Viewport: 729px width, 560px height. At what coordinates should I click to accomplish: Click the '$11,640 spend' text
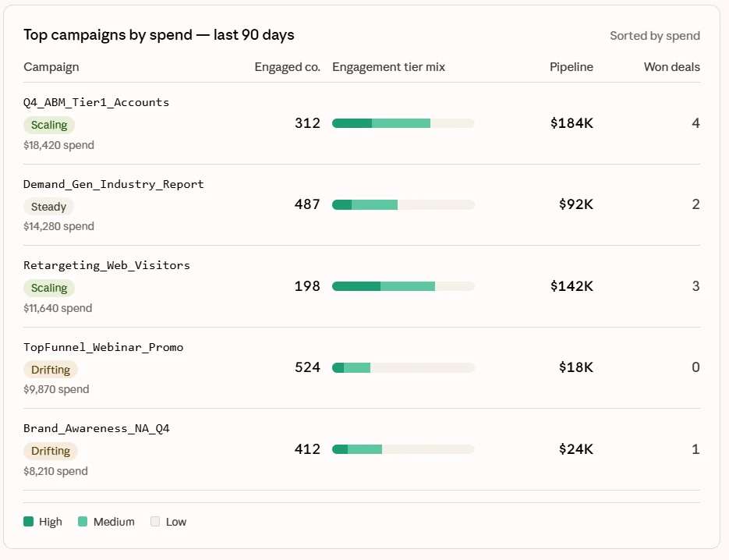(x=58, y=308)
